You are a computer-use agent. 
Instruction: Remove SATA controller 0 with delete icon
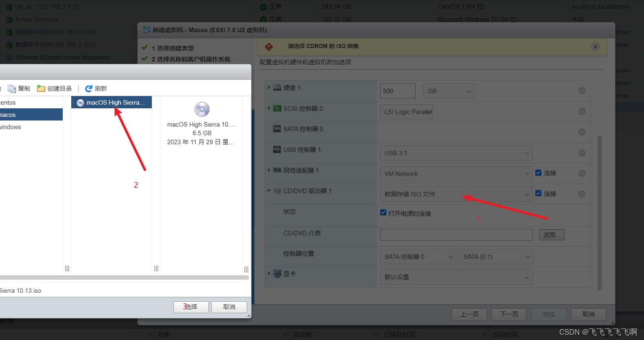click(582, 132)
